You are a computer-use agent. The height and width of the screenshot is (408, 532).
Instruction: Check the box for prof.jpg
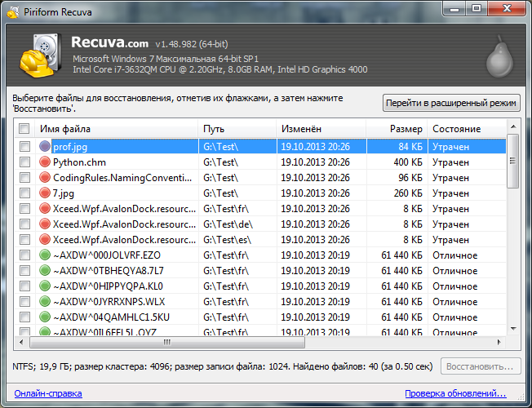click(24, 147)
